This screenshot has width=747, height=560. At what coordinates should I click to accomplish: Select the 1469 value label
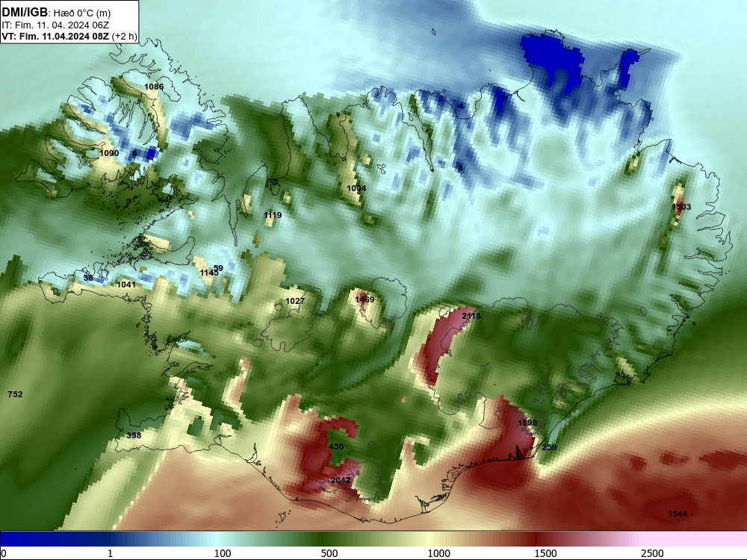click(365, 299)
